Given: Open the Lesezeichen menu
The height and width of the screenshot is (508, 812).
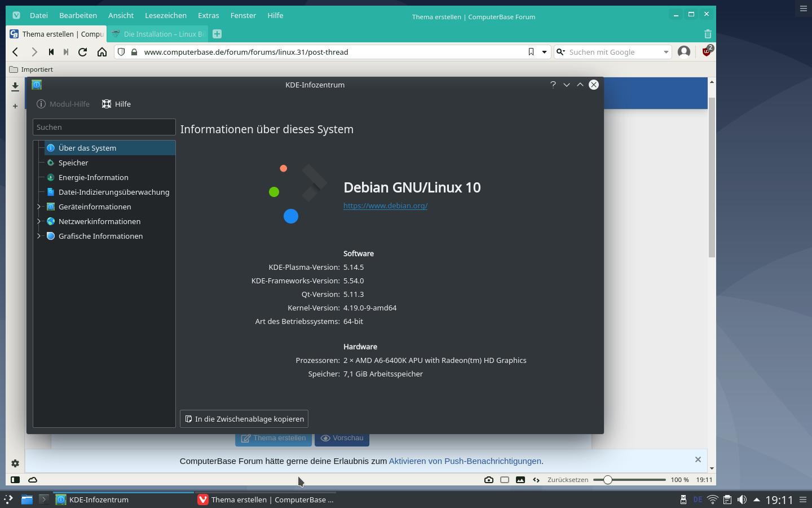Looking at the screenshot, I should 166,15.
